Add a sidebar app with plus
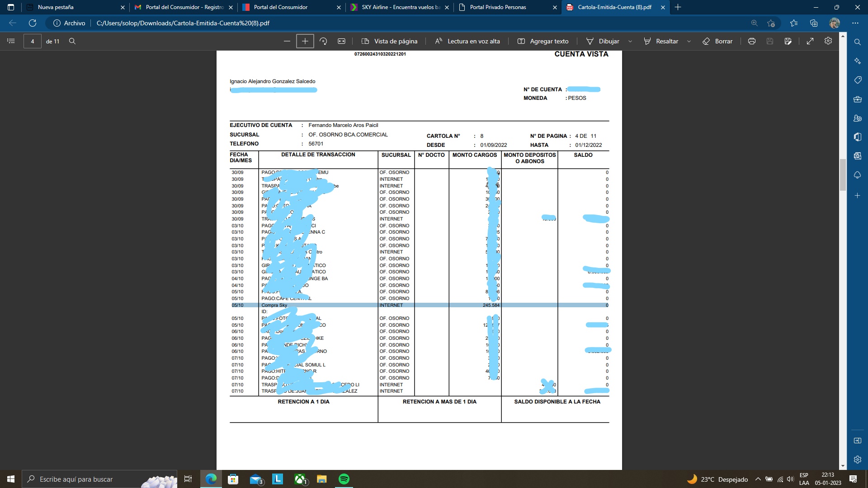Viewport: 868px width, 488px height. tap(857, 196)
